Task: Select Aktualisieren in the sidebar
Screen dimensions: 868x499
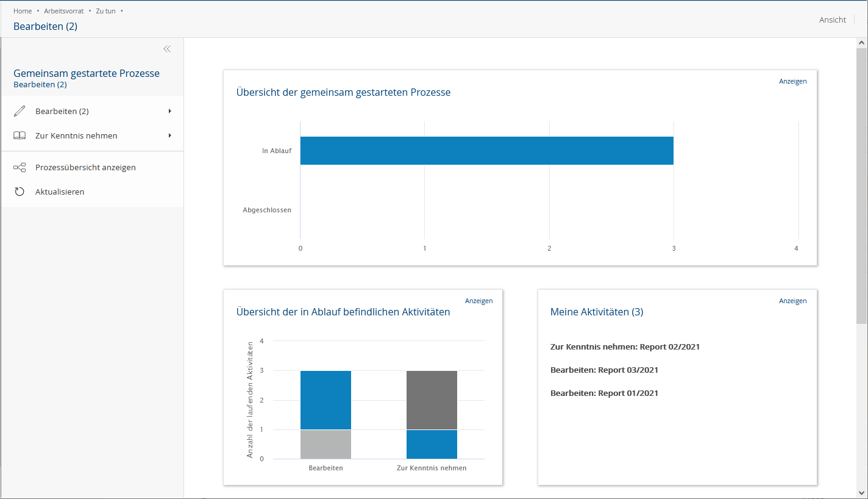Action: click(92, 192)
